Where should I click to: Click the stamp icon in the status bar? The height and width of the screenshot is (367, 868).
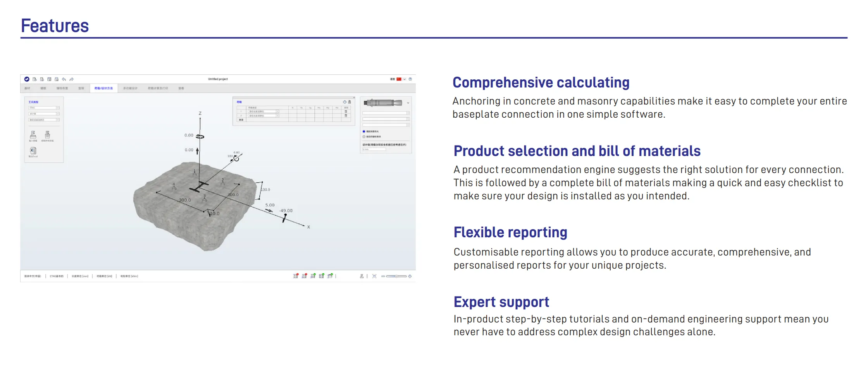[x=362, y=276]
